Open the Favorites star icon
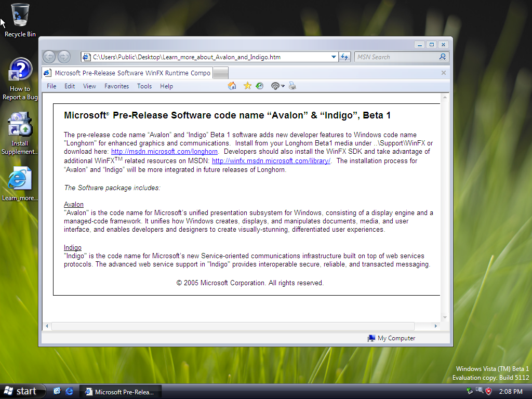The image size is (532, 399). coord(247,86)
